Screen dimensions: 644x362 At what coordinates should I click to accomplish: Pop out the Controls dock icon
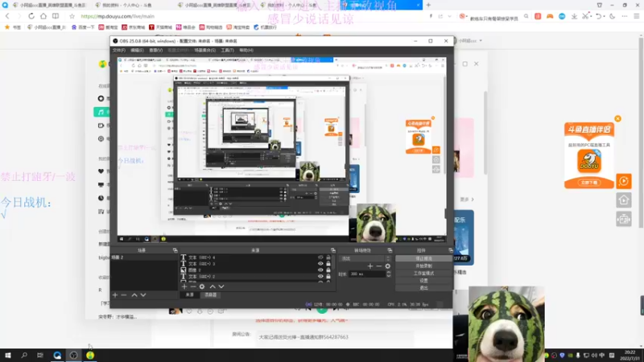450,250
